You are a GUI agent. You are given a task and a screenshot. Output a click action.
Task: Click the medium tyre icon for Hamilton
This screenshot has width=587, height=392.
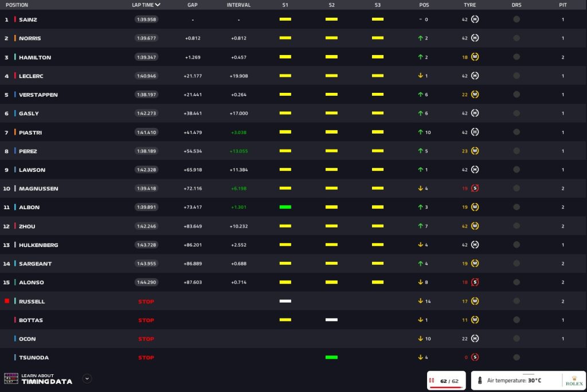coord(475,57)
